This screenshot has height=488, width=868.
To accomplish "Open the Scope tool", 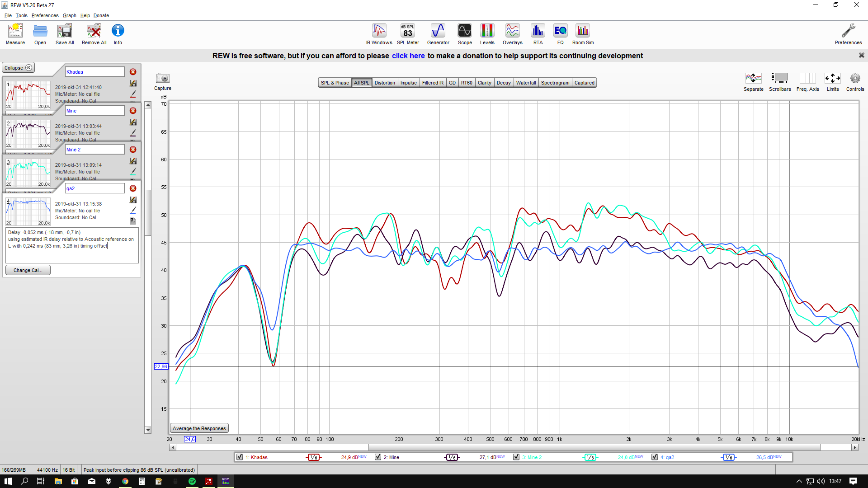I will coord(465,34).
